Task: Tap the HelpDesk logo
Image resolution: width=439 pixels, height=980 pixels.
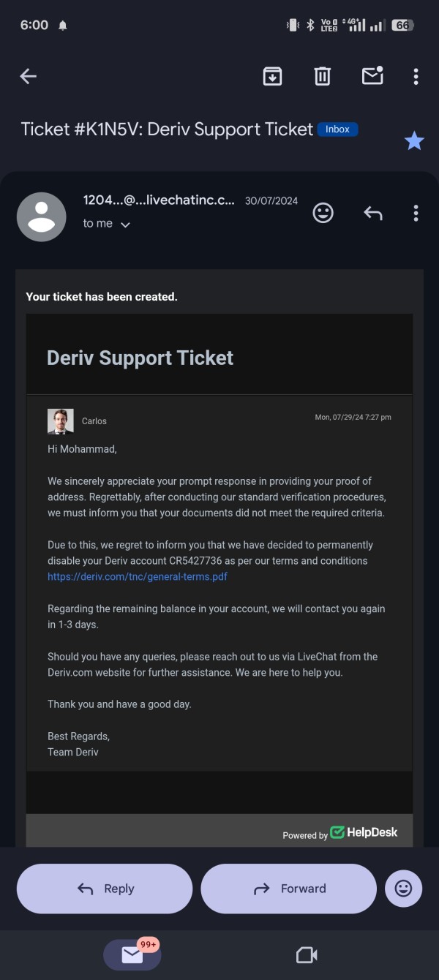Action: click(x=364, y=832)
